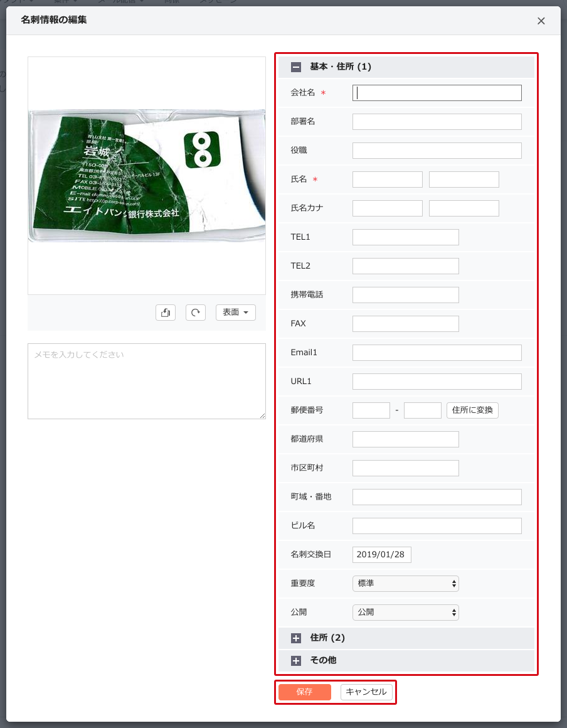Click the 名刺交換日 date field
This screenshot has height=728, width=567.
tap(382, 554)
